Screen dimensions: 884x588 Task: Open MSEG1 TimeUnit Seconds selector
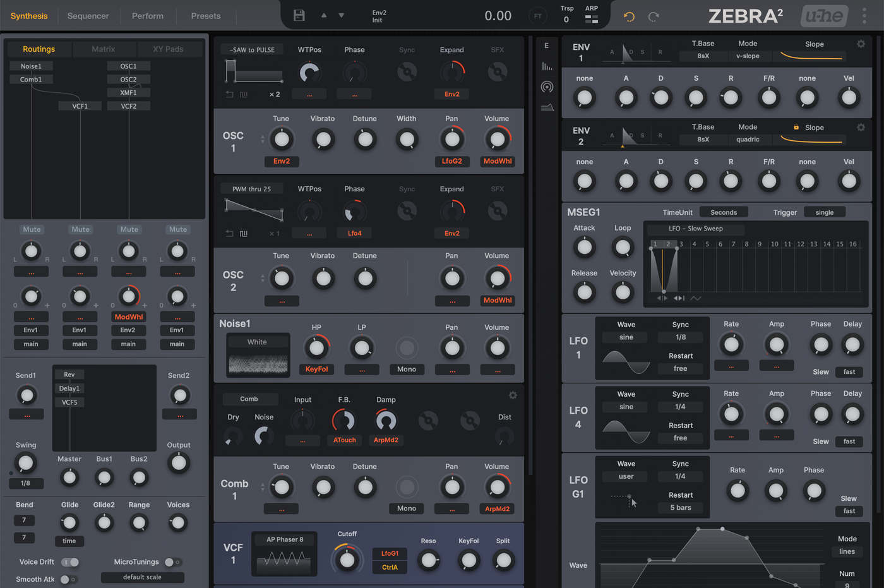(724, 212)
